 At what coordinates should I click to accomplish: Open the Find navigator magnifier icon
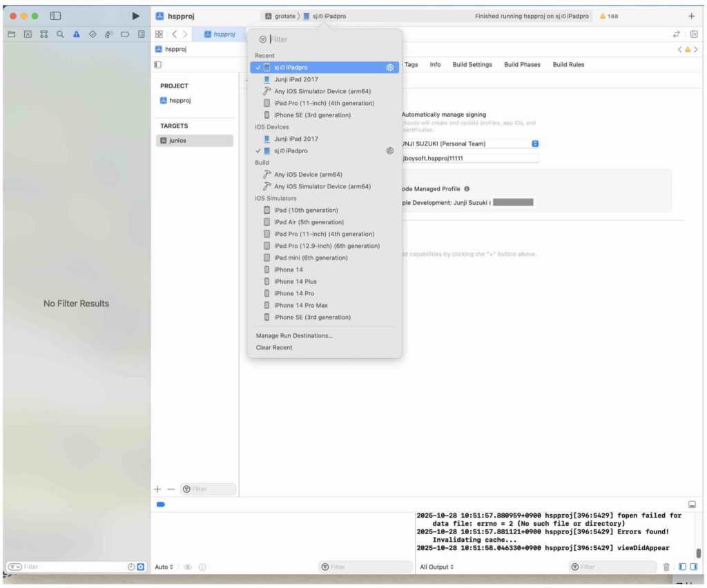tap(61, 34)
